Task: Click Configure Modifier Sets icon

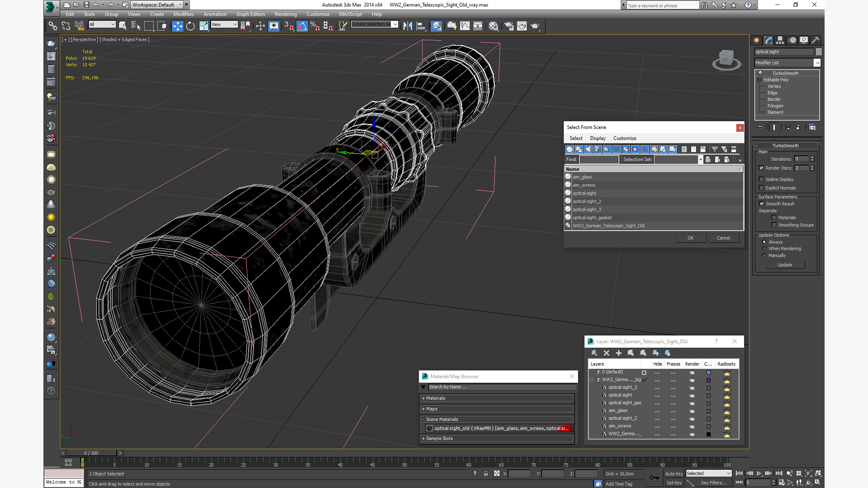Action: point(812,127)
